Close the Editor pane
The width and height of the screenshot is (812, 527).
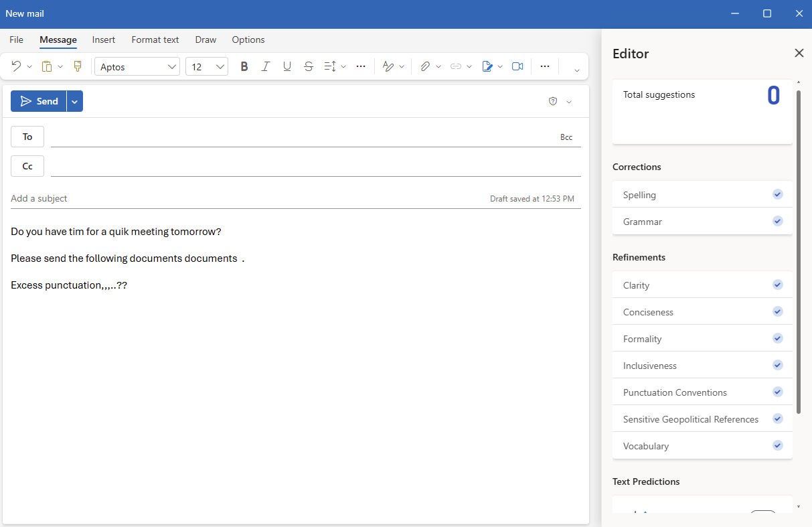point(799,53)
